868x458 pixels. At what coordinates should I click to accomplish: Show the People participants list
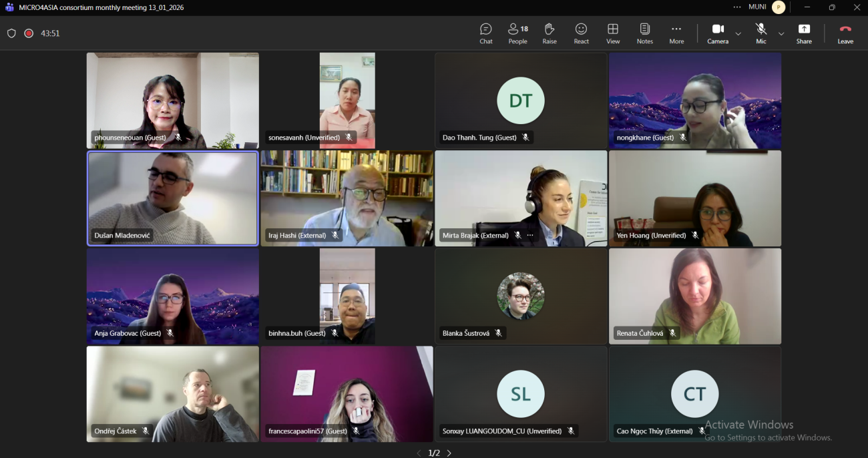point(517,33)
